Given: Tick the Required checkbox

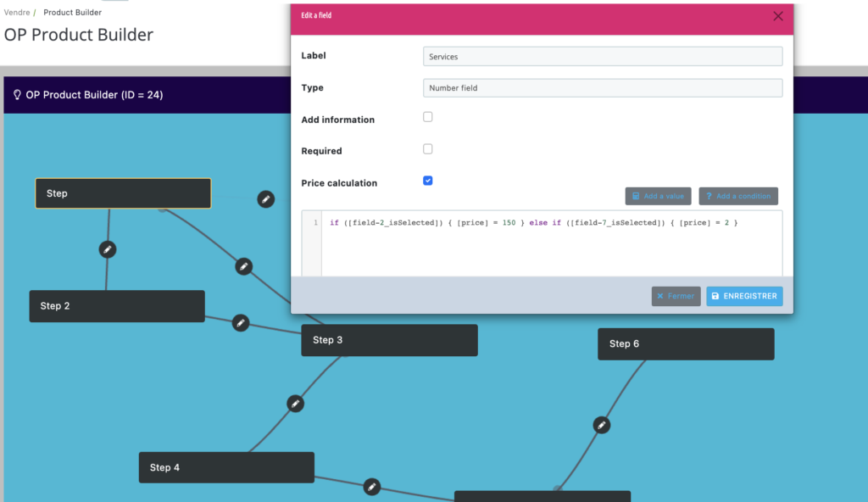Looking at the screenshot, I should pos(427,149).
